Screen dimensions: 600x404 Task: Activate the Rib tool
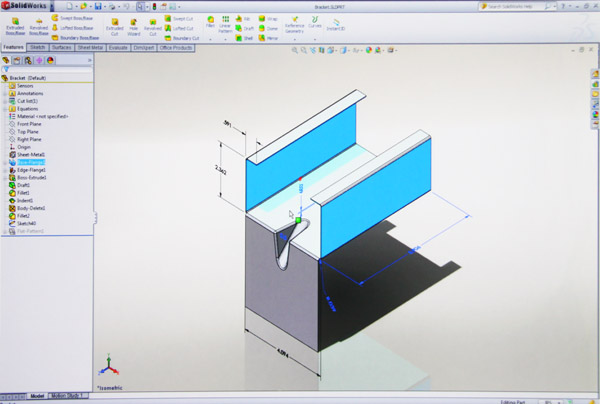243,18
